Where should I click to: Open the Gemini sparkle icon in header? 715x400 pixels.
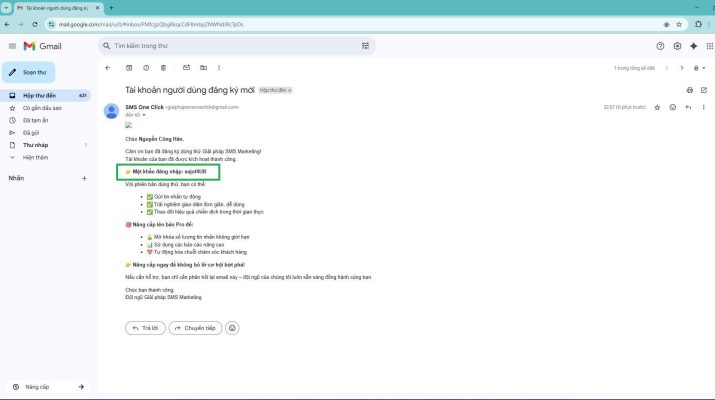click(694, 45)
